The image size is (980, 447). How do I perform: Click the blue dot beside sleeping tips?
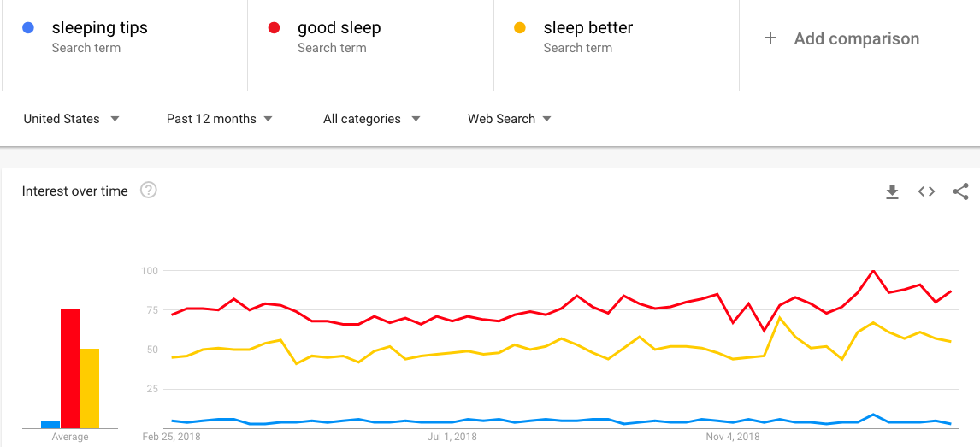pyautogui.click(x=28, y=28)
